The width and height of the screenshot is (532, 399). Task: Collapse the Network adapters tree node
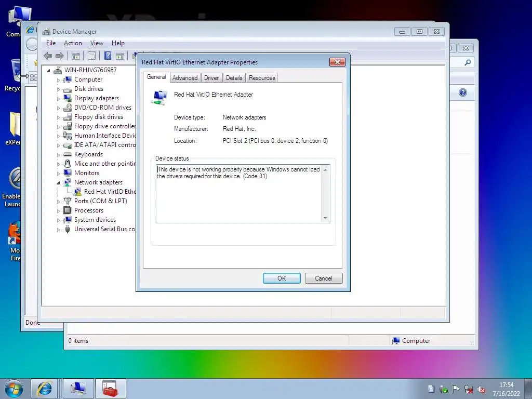(58, 183)
